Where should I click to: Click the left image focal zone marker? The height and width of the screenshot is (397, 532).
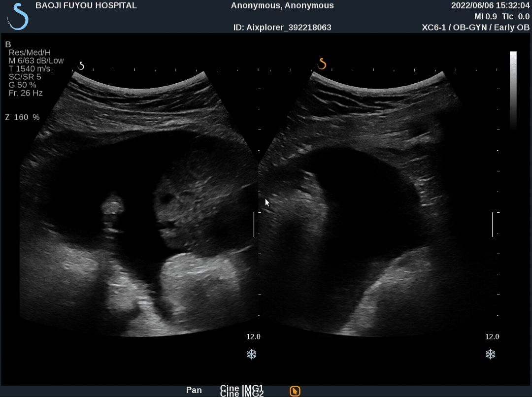(254, 225)
